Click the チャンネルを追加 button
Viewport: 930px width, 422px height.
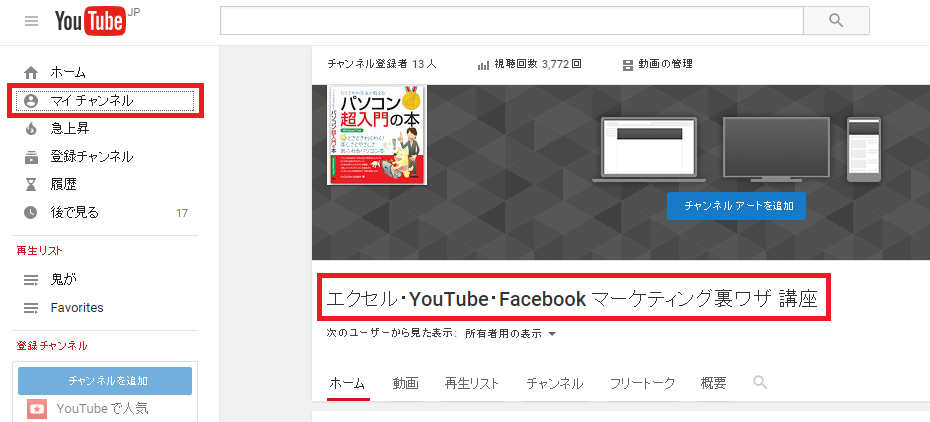[105, 381]
